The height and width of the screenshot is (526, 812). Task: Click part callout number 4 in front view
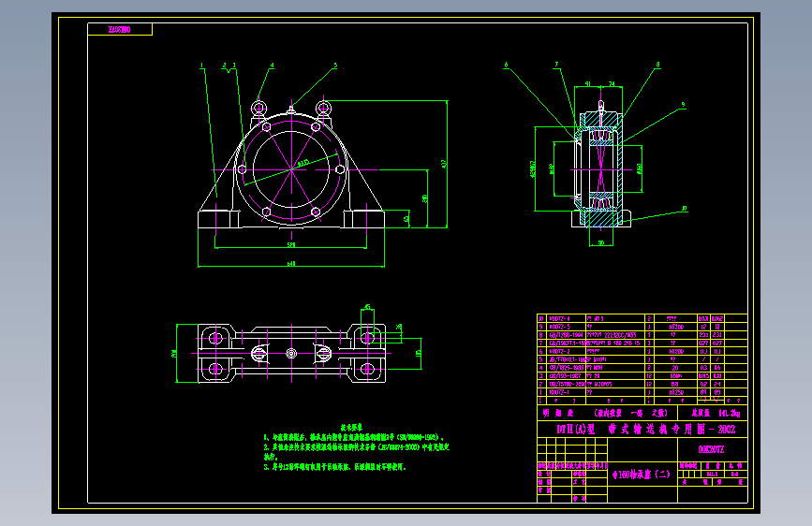tap(272, 66)
